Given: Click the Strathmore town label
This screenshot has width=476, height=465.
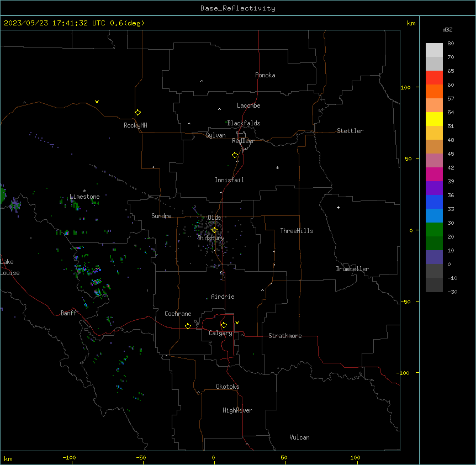Looking at the screenshot, I should pyautogui.click(x=285, y=336).
